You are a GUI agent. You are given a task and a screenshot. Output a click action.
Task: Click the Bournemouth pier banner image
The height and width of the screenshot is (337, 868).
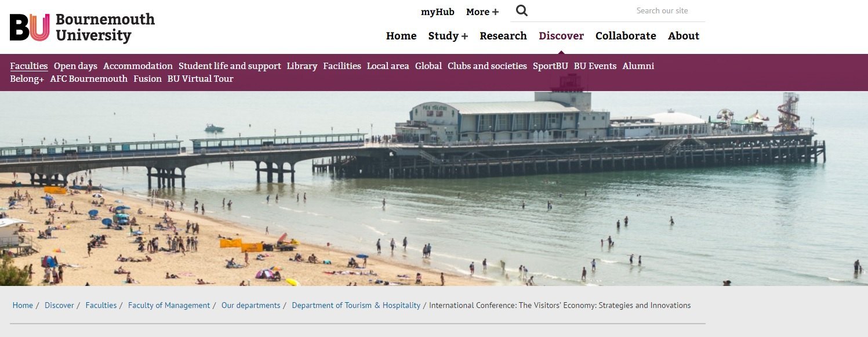(434, 189)
